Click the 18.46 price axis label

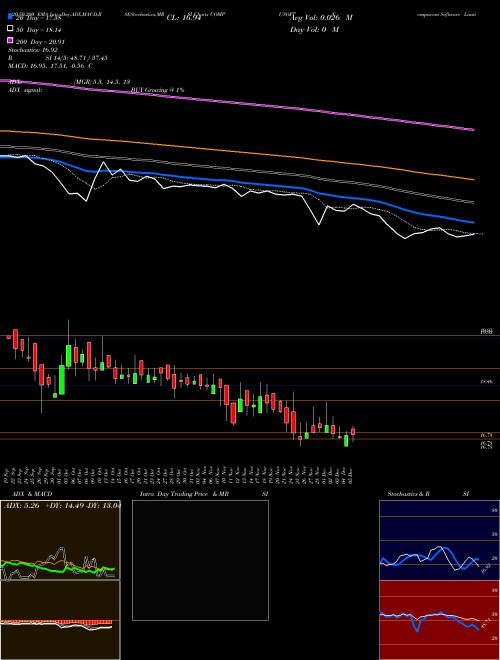[x=486, y=381]
